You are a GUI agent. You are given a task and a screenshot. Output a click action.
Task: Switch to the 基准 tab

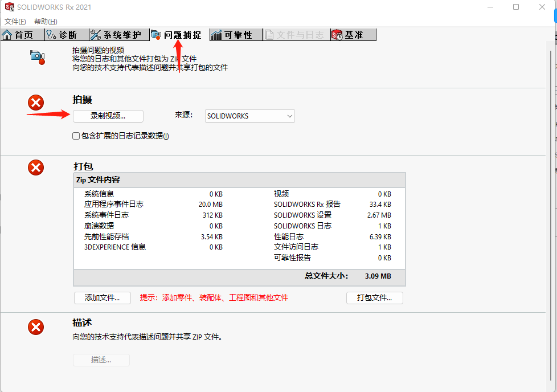(x=353, y=35)
